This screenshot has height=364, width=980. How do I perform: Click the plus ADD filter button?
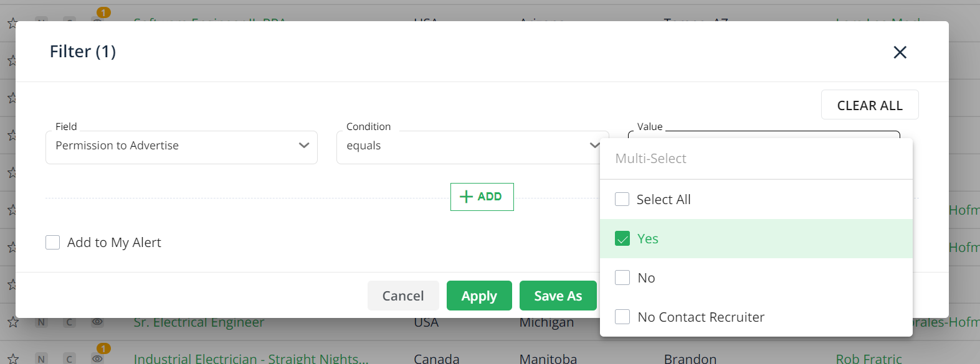[482, 197]
